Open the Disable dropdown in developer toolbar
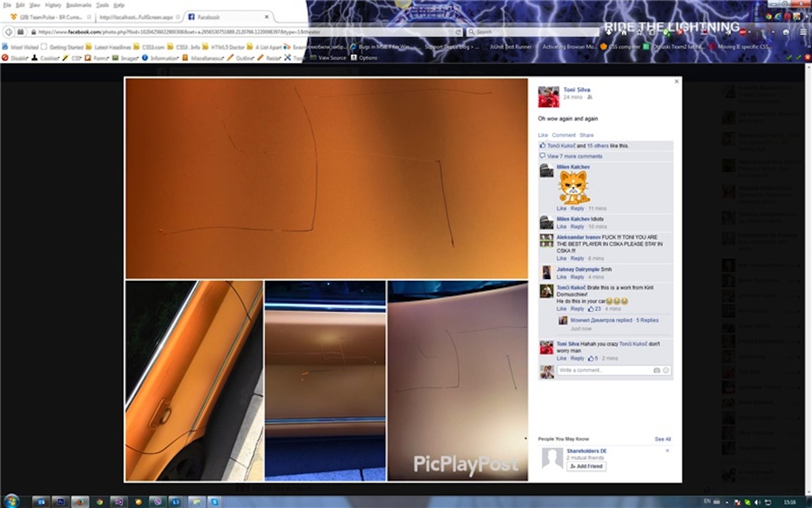This screenshot has height=508, width=812. pyautogui.click(x=18, y=58)
